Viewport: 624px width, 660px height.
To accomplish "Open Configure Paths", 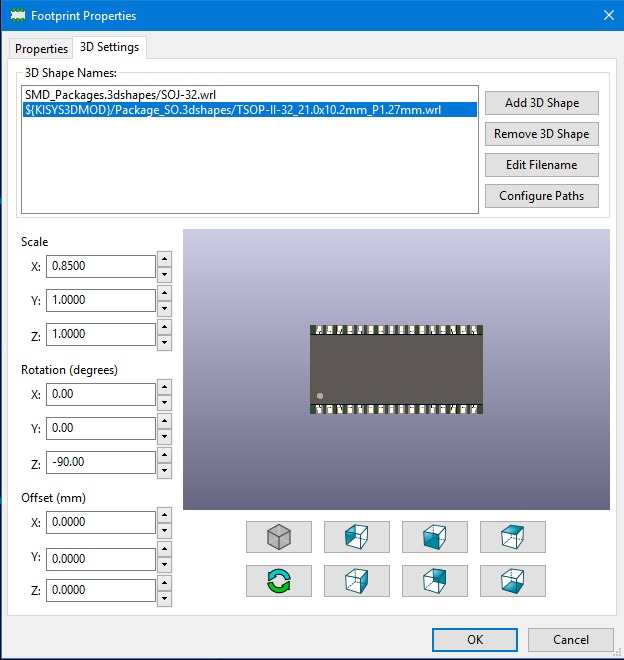I will tap(541, 196).
